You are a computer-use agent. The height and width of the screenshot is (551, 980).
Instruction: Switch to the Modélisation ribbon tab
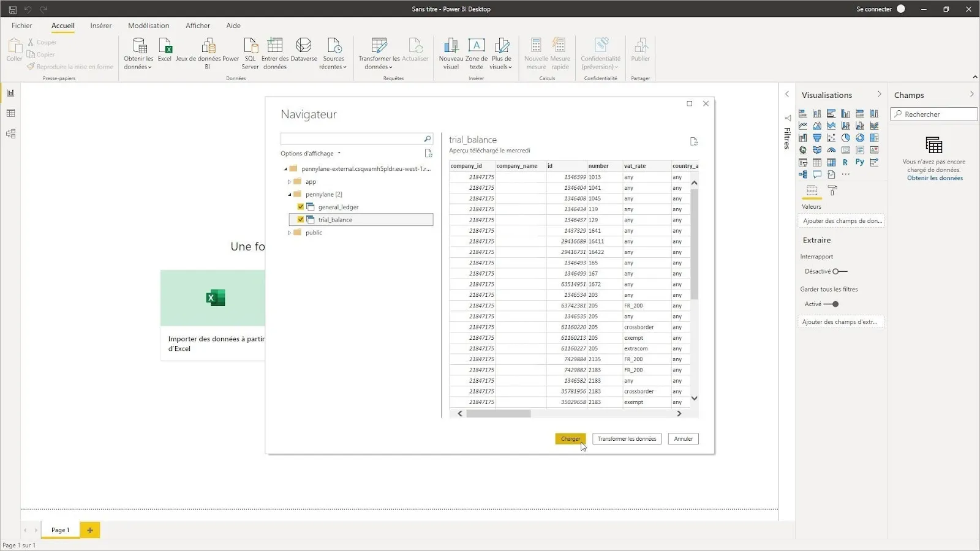148,26
